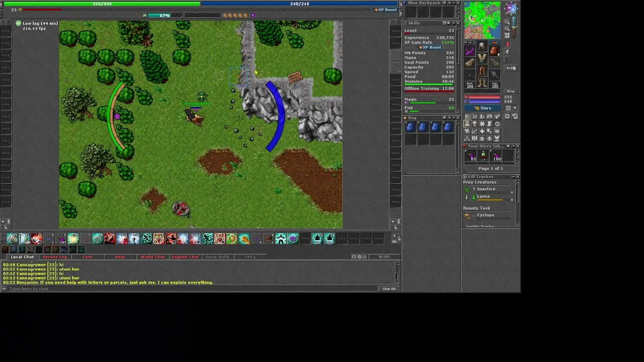This screenshot has width=644, height=362.
Task: Open the English Chat tab
Action: [x=185, y=257]
